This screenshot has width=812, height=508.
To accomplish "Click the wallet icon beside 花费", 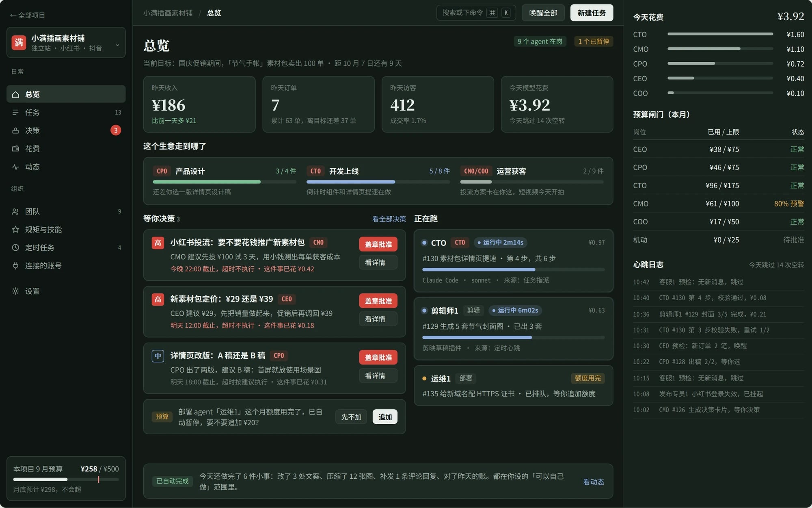I will 15,148.
